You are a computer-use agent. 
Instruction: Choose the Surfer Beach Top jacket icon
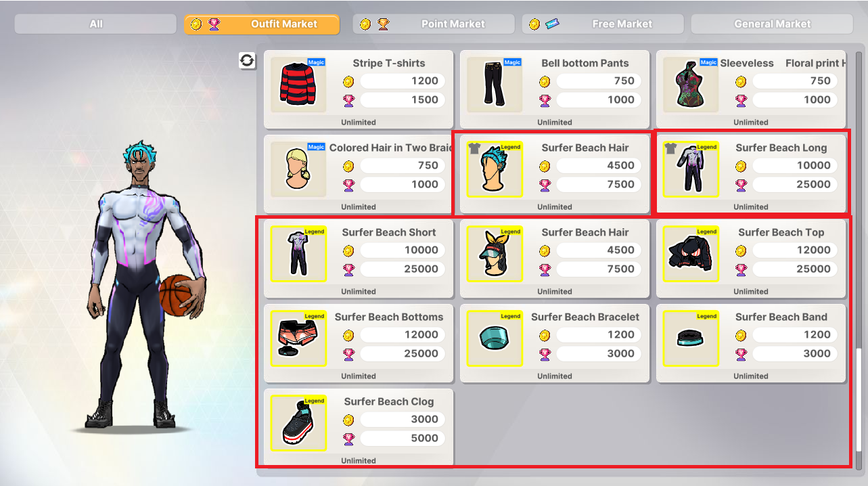coord(691,254)
